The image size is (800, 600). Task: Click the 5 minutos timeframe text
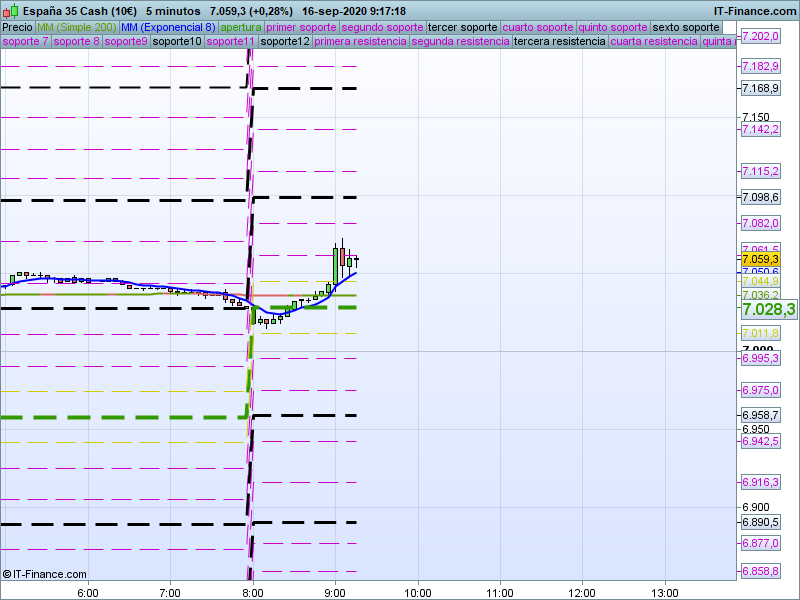pos(173,11)
